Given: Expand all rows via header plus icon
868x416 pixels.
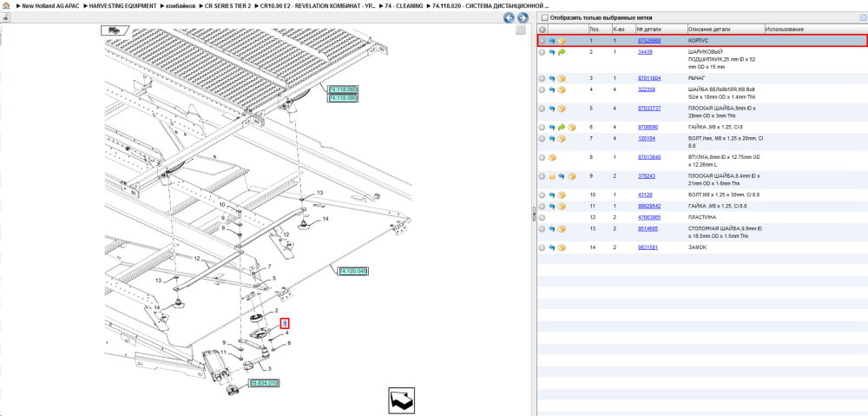Looking at the screenshot, I should [x=542, y=30].
